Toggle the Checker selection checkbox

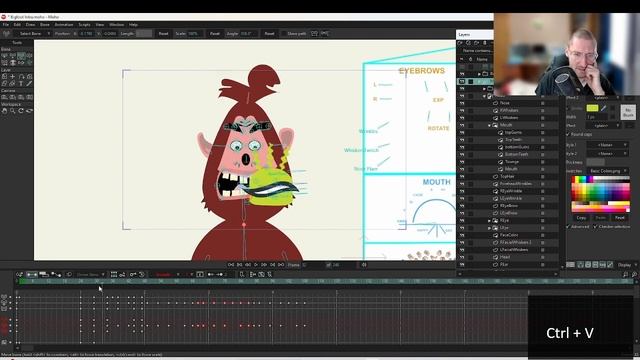coord(596,227)
